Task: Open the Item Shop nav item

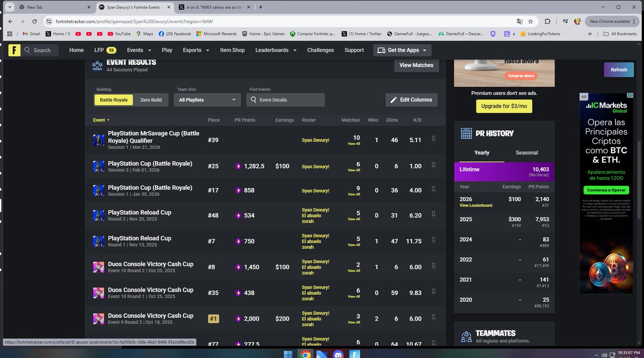Action: tap(232, 50)
